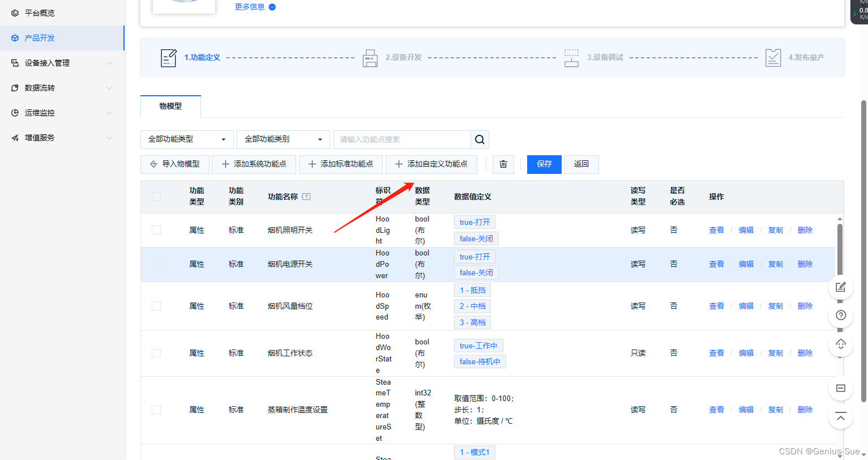The width and height of the screenshot is (868, 460).
Task: Click 删除 for 烟机工作状态
Action: pos(805,353)
